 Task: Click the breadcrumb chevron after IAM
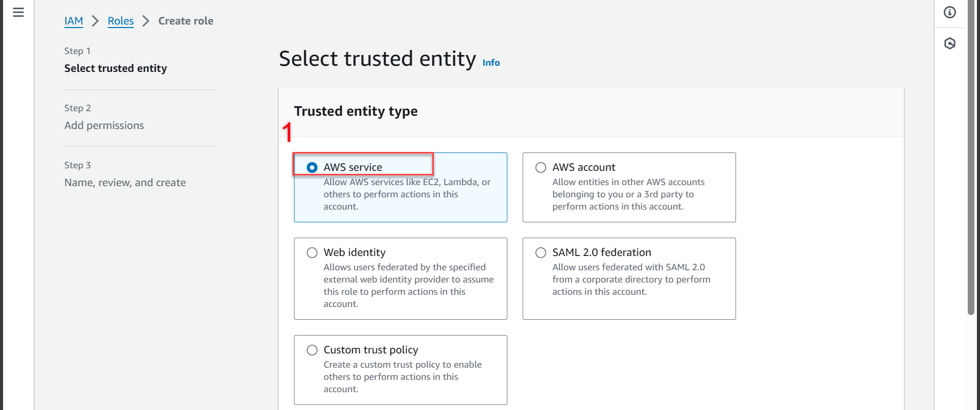[x=95, y=21]
